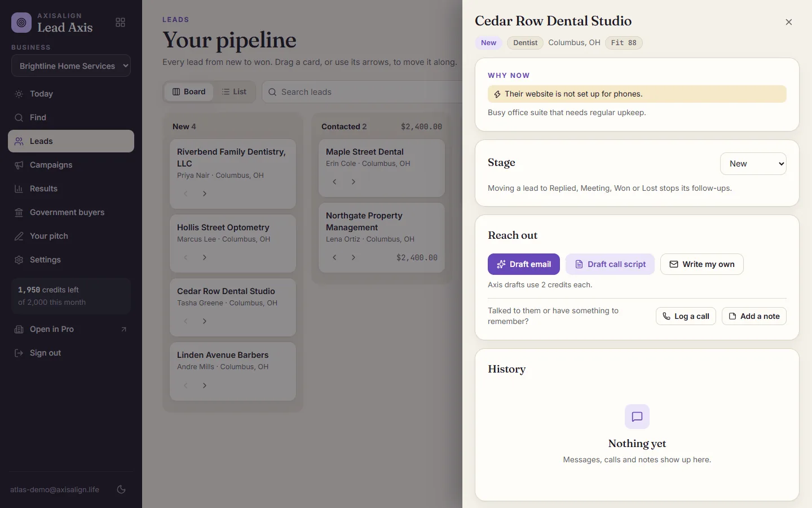Expand the Brightline Home Services business dropdown
Viewport: 812px width, 508px height.
click(x=71, y=65)
